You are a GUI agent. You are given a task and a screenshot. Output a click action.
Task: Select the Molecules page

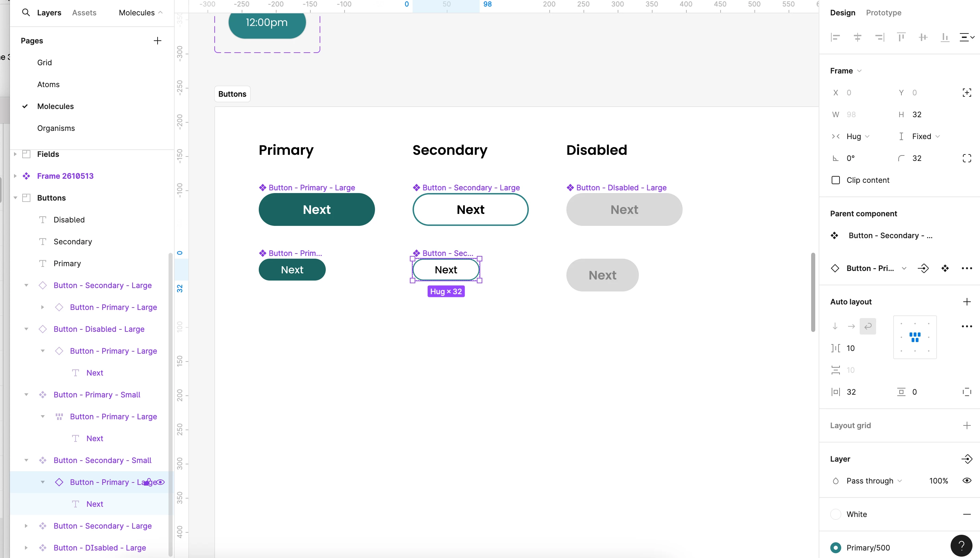pos(56,106)
